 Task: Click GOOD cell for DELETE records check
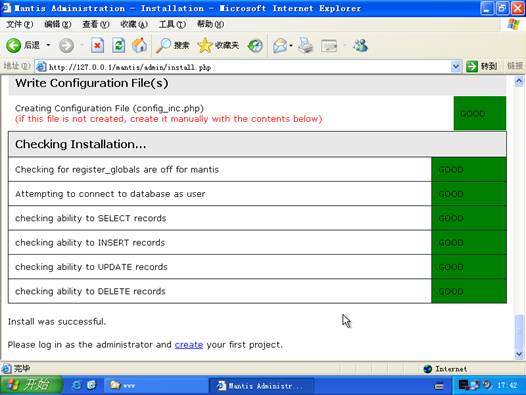point(469,291)
